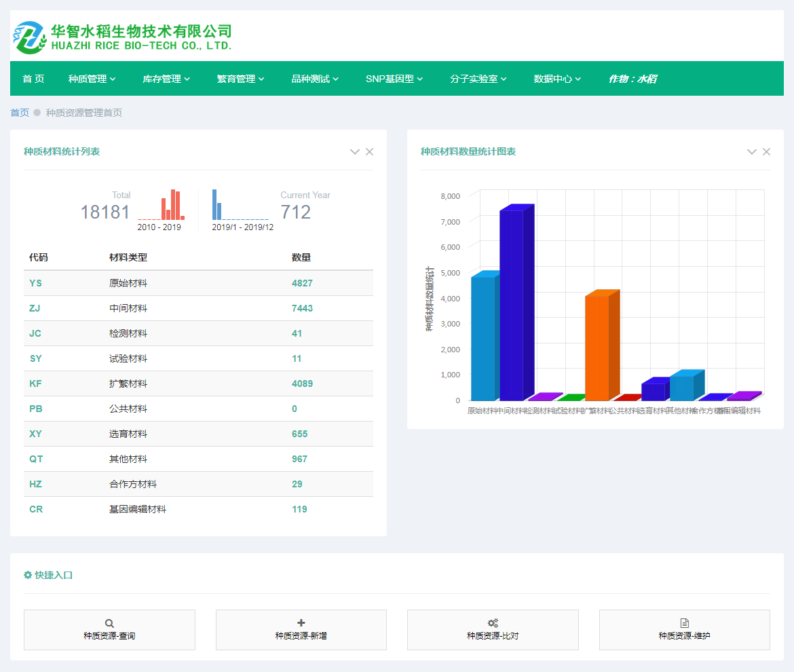Click the document icon for 种质资源-维护
This screenshot has height=672, width=794.
tap(685, 623)
